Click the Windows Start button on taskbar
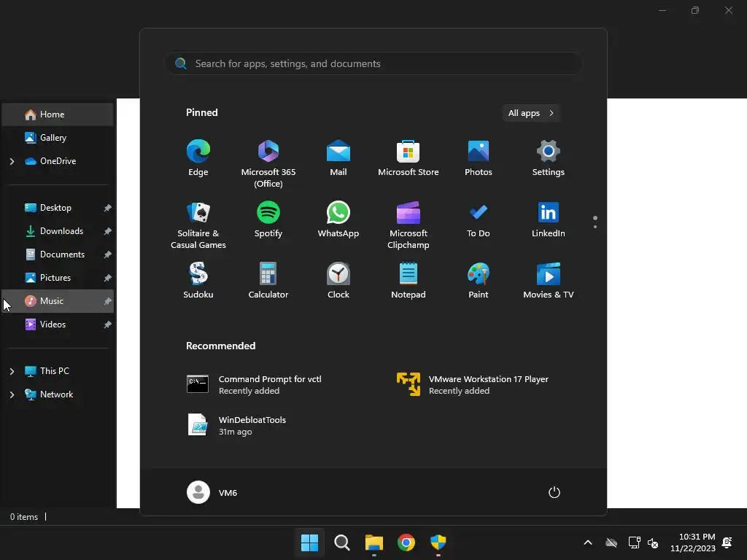The height and width of the screenshot is (560, 747). pyautogui.click(x=309, y=542)
